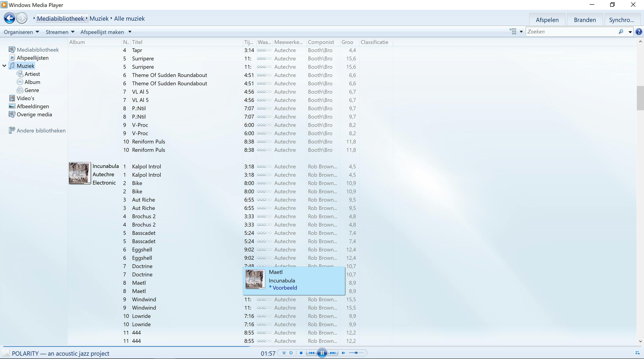Toggle shuffle playback mode
The image size is (644, 359).
(x=284, y=353)
